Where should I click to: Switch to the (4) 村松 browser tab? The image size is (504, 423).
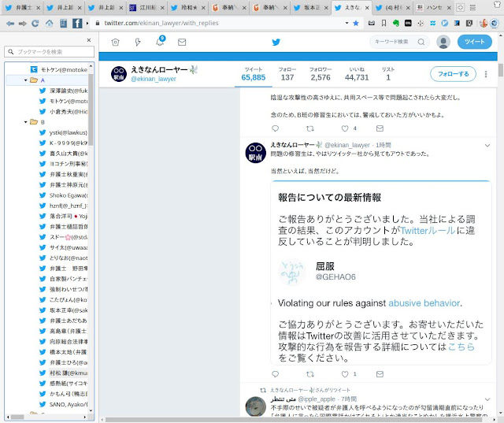pos(394,8)
